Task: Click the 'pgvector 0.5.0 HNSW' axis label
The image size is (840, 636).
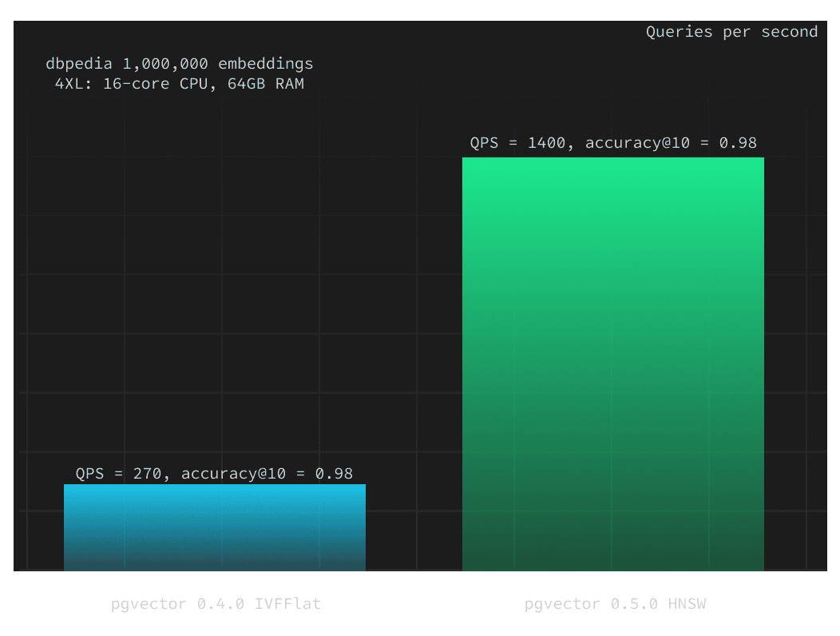Action: pos(615,604)
